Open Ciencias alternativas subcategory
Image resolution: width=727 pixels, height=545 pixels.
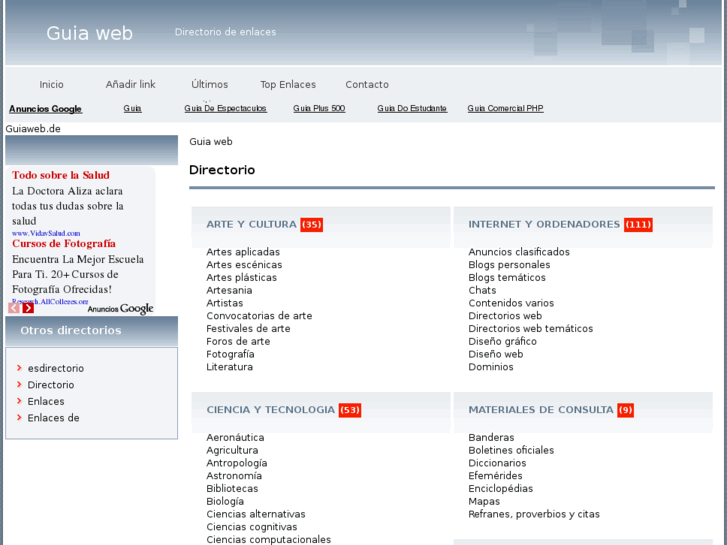coord(255,514)
